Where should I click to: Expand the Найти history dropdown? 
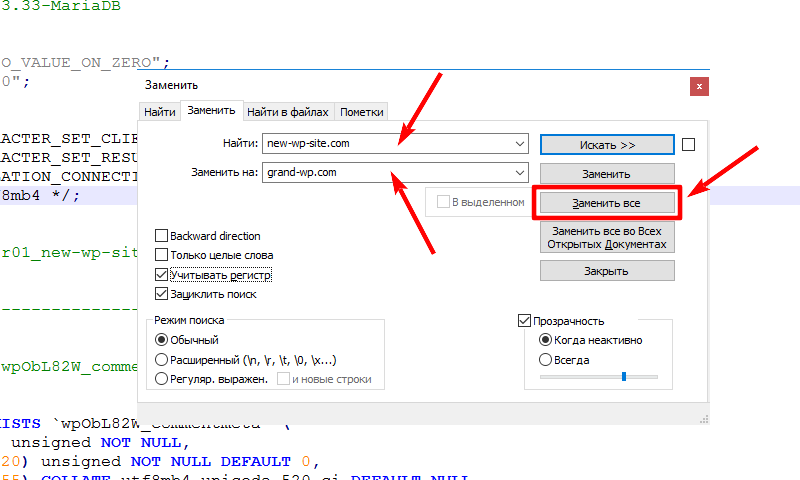coord(520,144)
